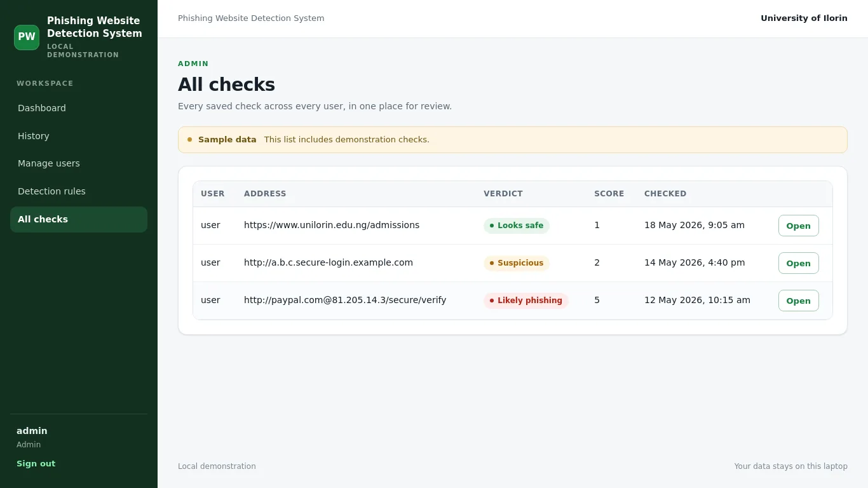Open the paypal.com@81.205.14.3 check
Viewport: 868px width, 488px height.
click(799, 301)
